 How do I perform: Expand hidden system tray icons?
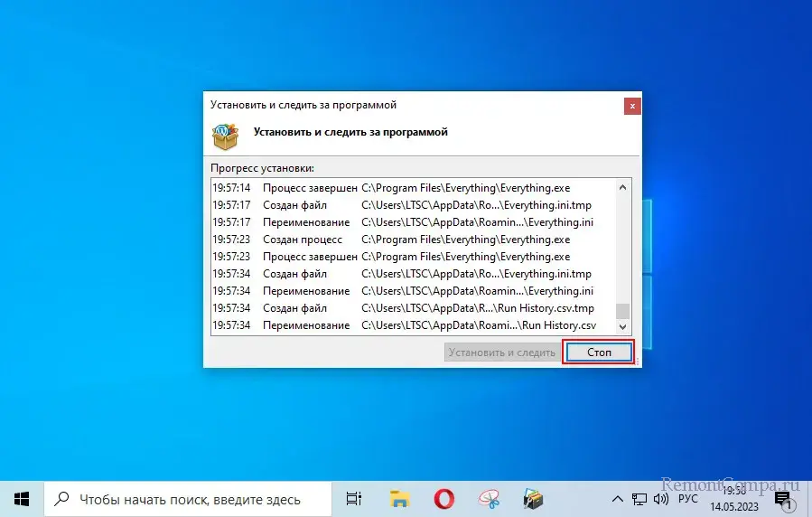[x=618, y=498]
